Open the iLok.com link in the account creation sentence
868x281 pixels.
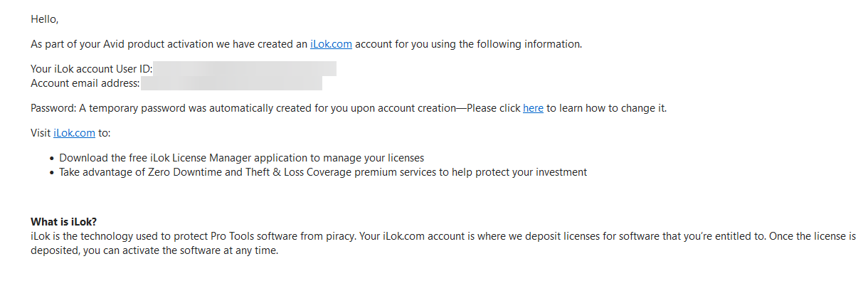click(331, 44)
